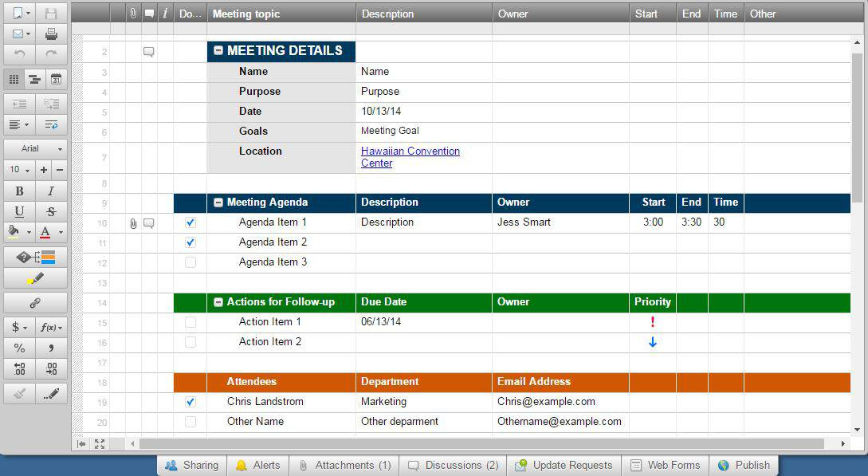Check the Action Item 1 checkbox
Image resolution: width=868 pixels, height=476 pixels.
[x=190, y=322]
